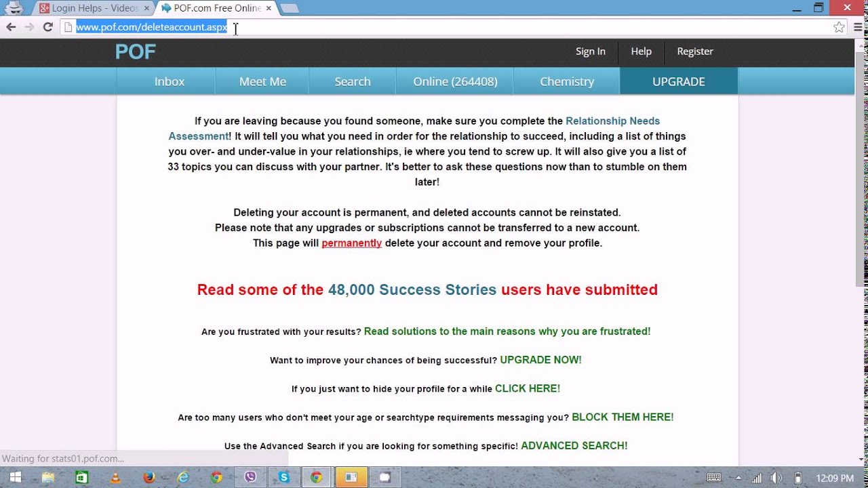The width and height of the screenshot is (868, 488).
Task: Open the last white taskbar app icon
Action: pyautogui.click(x=384, y=477)
